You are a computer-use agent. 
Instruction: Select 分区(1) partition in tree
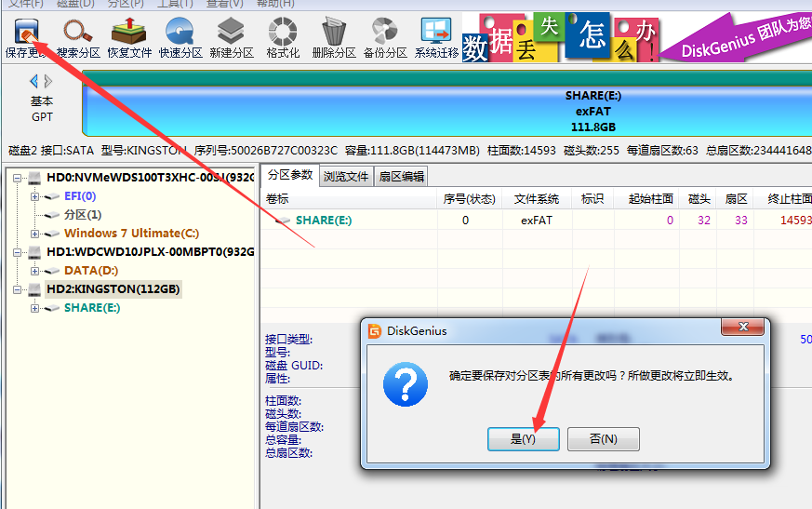[83, 215]
